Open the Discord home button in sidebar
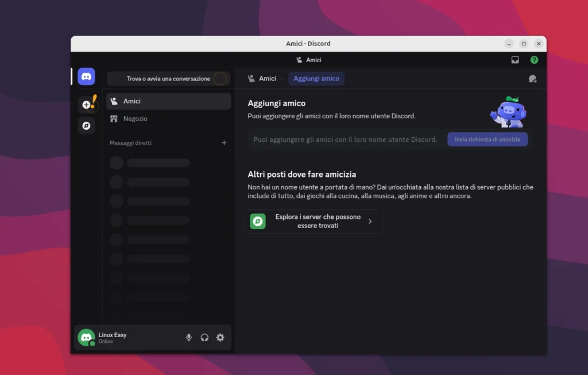 point(86,76)
